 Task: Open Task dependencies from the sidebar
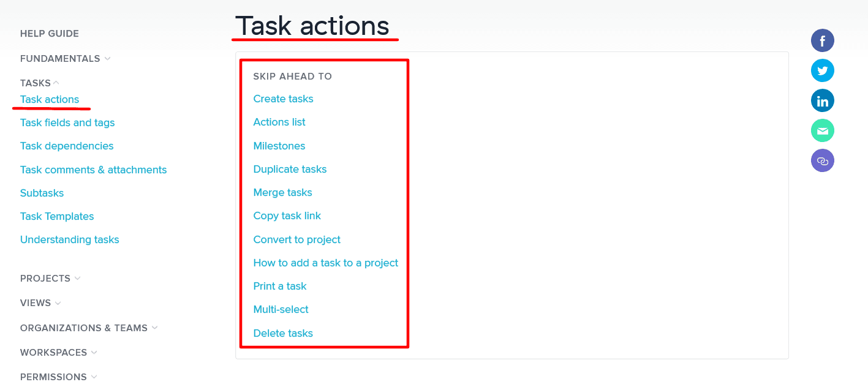point(67,146)
